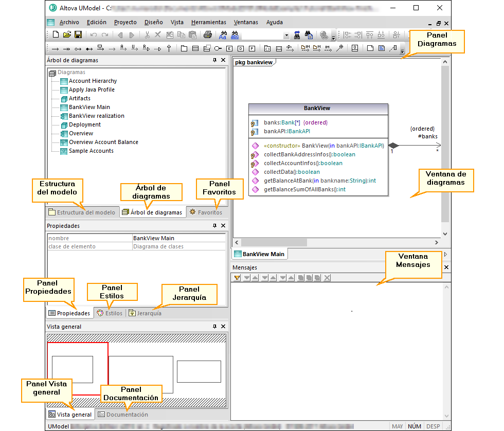Viewport: 504px width, 431px height.
Task: Open the Proyecto menu
Action: click(x=125, y=22)
